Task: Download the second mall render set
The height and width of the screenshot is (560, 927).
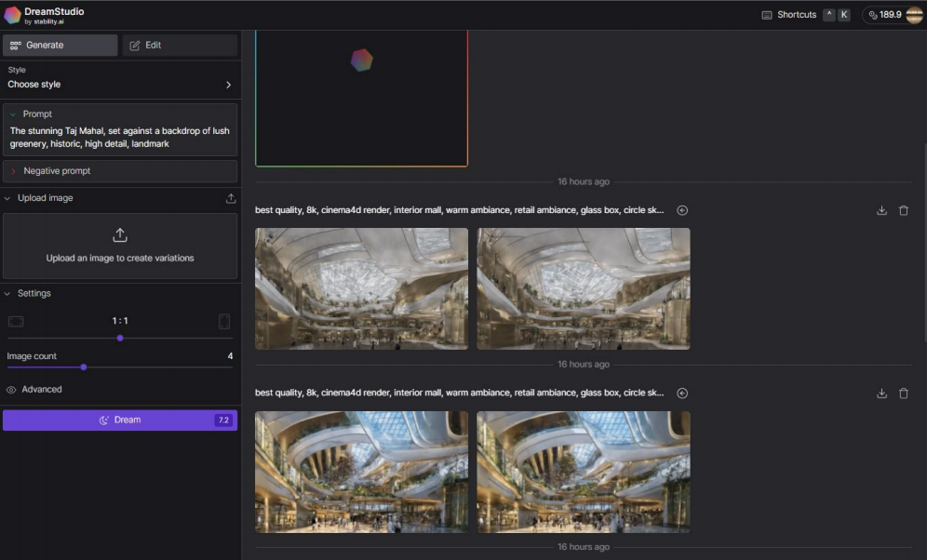Action: coord(881,393)
